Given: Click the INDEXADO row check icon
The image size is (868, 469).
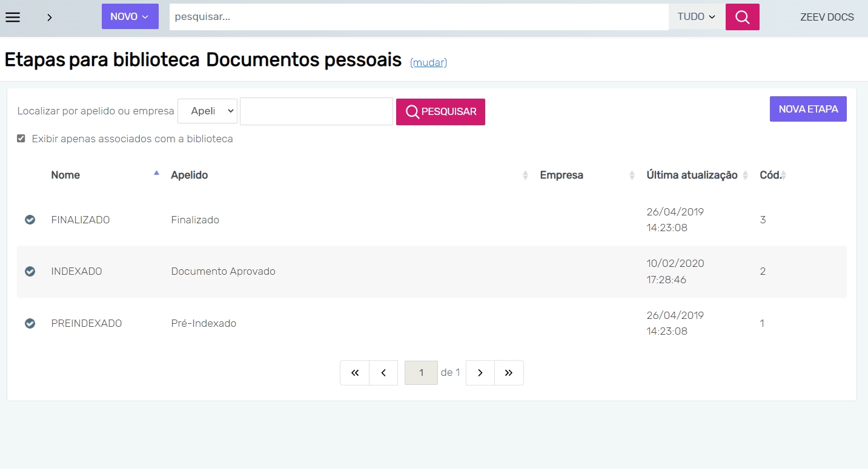Looking at the screenshot, I should click(30, 272).
